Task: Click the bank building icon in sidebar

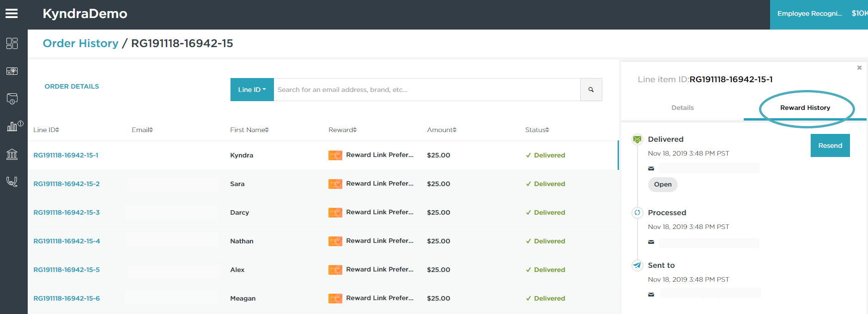Action: click(x=12, y=154)
